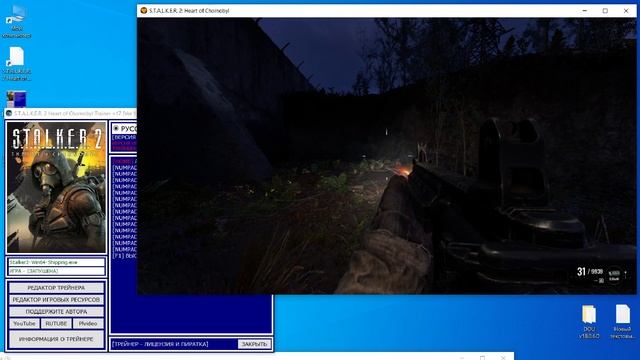Screen dimensions: 640x360
Task: Open the DOU folder on the desktop
Action: [589, 322]
